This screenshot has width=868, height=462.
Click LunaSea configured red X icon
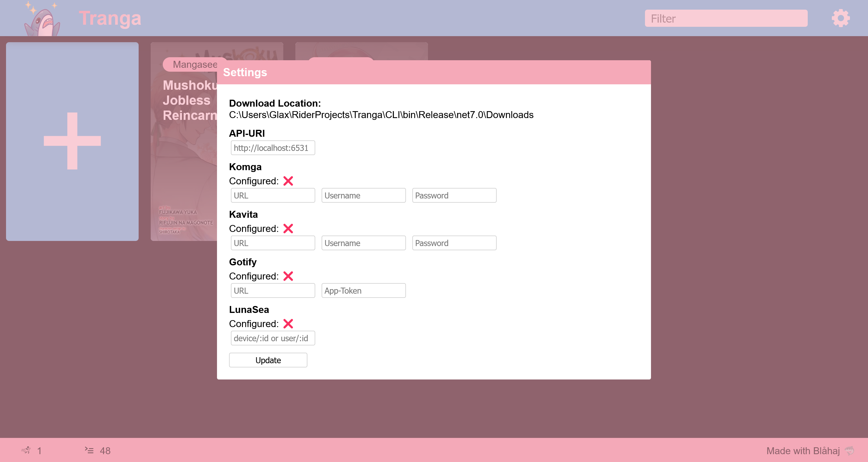coord(288,323)
